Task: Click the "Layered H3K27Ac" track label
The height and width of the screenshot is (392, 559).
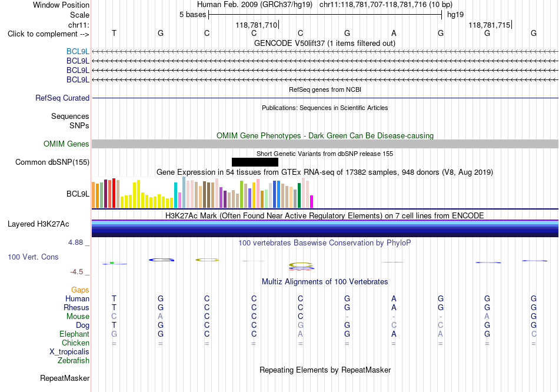Action: pyautogui.click(x=38, y=224)
